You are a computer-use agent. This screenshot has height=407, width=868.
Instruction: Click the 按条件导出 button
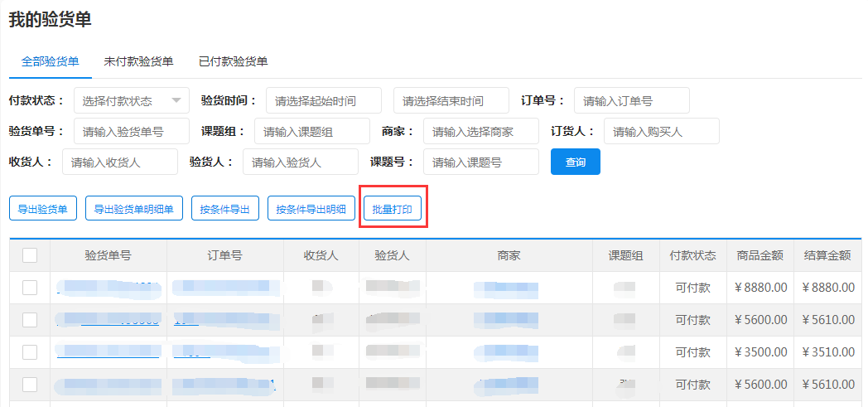pos(225,209)
